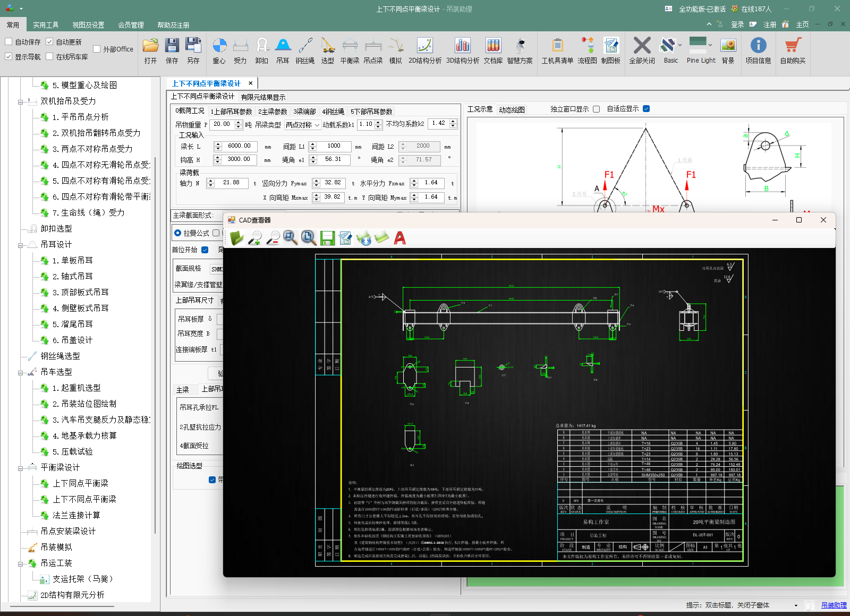This screenshot has height=616, width=850.
Task: Switch to the 实用工具 ribbon tab
Action: pyautogui.click(x=46, y=25)
